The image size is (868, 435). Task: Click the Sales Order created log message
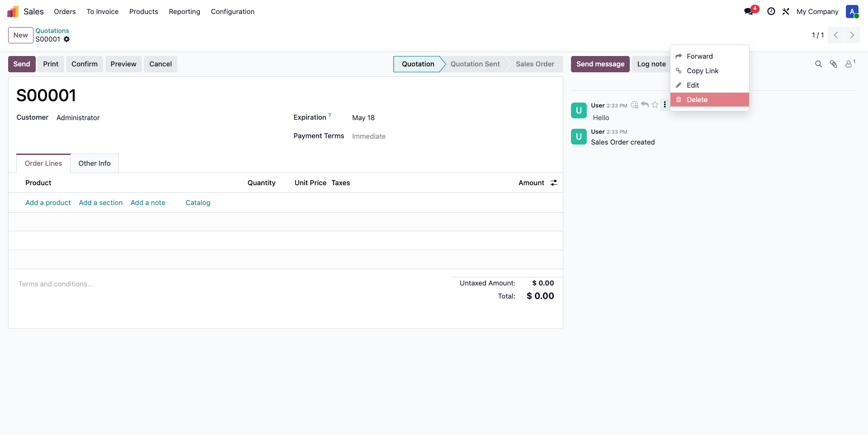pyautogui.click(x=623, y=142)
